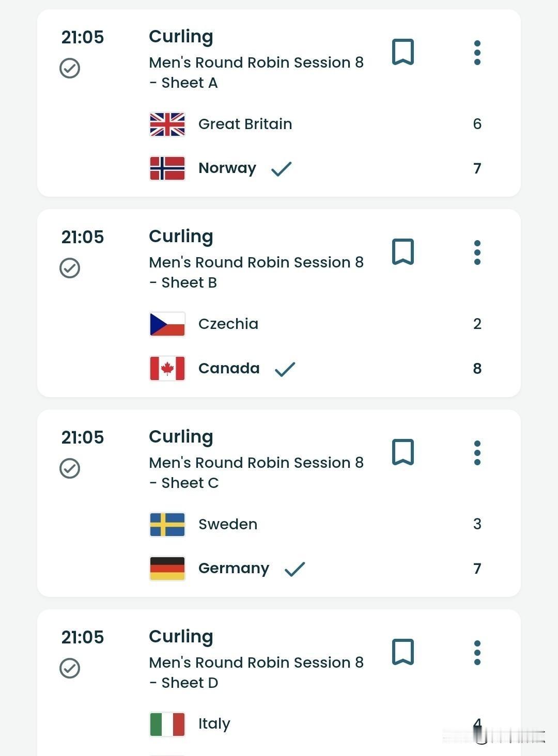Viewport: 558px width, 756px height.
Task: Open more options for Sheet B match
Action: (477, 253)
